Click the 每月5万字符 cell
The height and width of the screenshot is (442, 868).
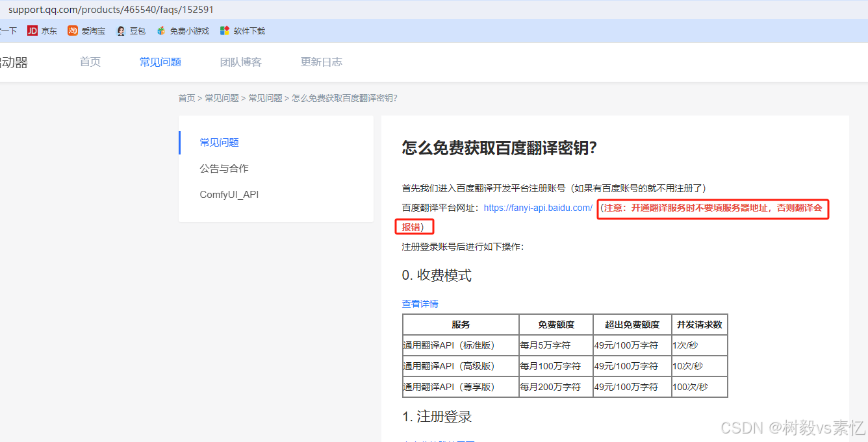pos(556,345)
